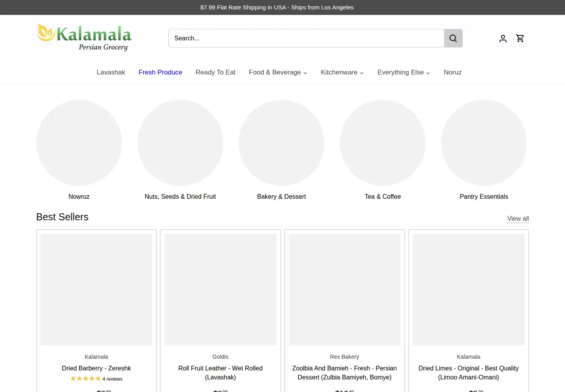Open Roll Fruit Leather product title
The width and height of the screenshot is (565, 392).
[221, 373]
